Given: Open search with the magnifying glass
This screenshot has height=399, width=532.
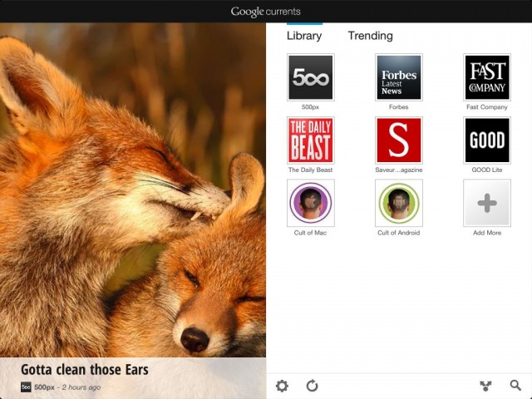Looking at the screenshot, I should click(515, 386).
